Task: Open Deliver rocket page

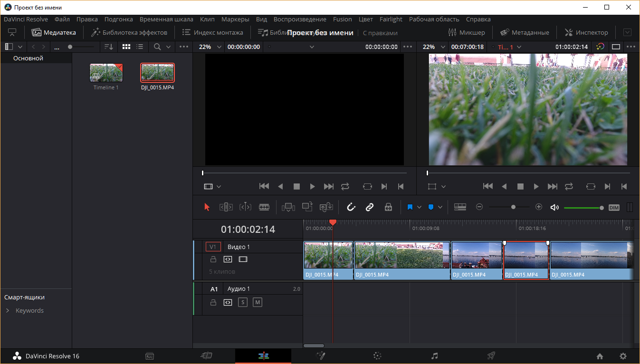Action: 491,356
